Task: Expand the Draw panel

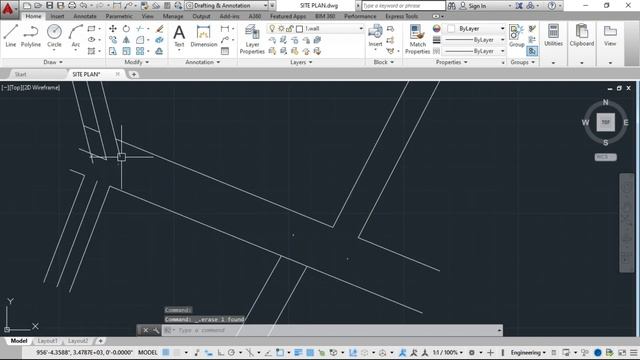Action: tap(53, 62)
